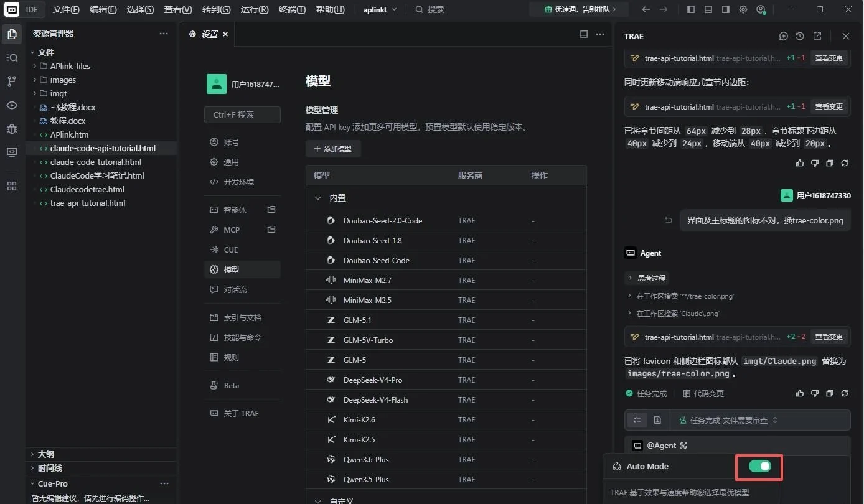Navigate back with the left arrow
The height and width of the screenshot is (504, 864).
tap(646, 9)
